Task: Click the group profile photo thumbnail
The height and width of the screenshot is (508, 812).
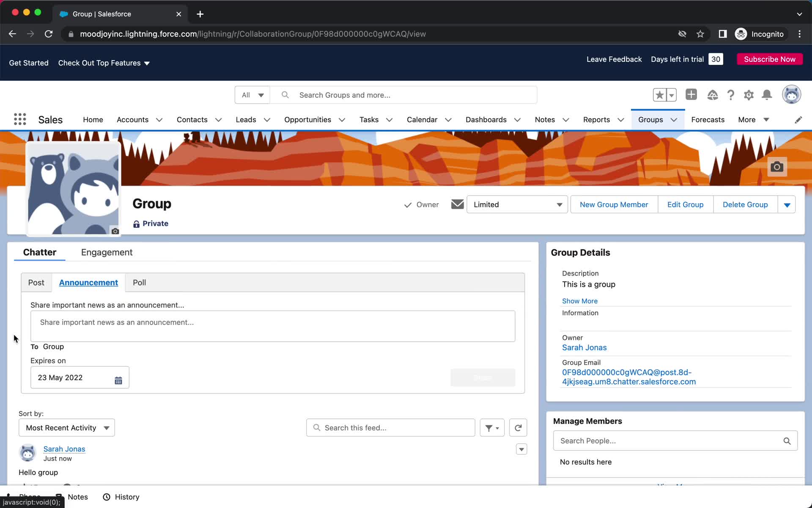Action: [73, 189]
